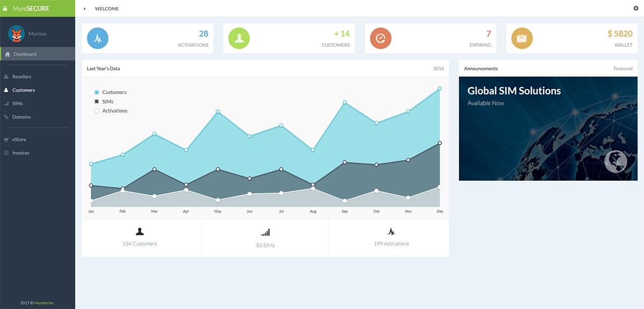The height and width of the screenshot is (309, 644).
Task: Open the Dashboard menu item
Action: (38, 54)
